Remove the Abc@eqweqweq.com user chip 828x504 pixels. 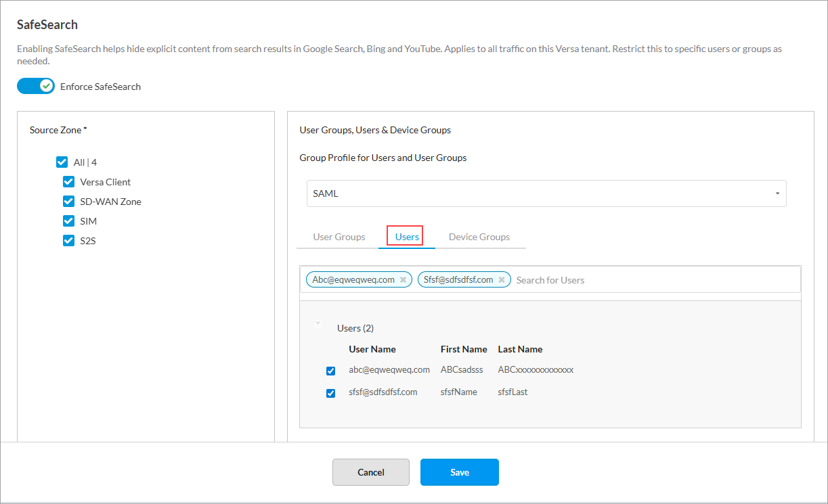[403, 280]
